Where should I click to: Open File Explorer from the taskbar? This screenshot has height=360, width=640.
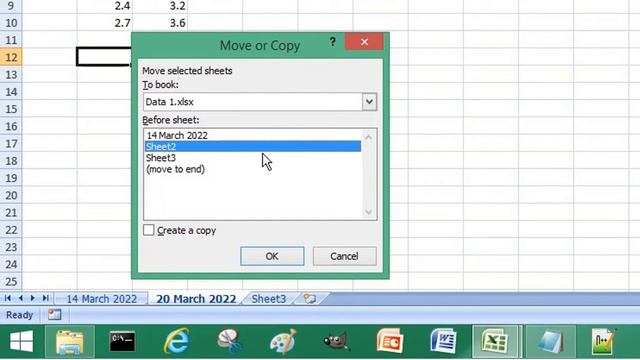click(x=70, y=342)
